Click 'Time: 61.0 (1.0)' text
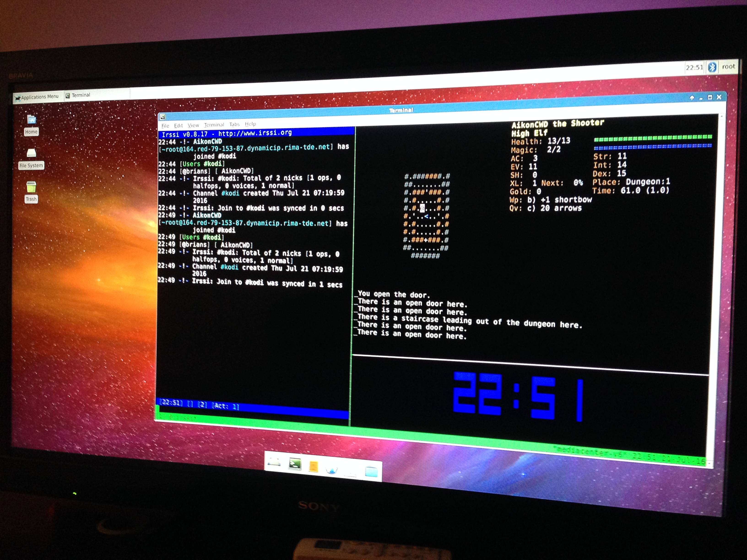 tap(631, 191)
